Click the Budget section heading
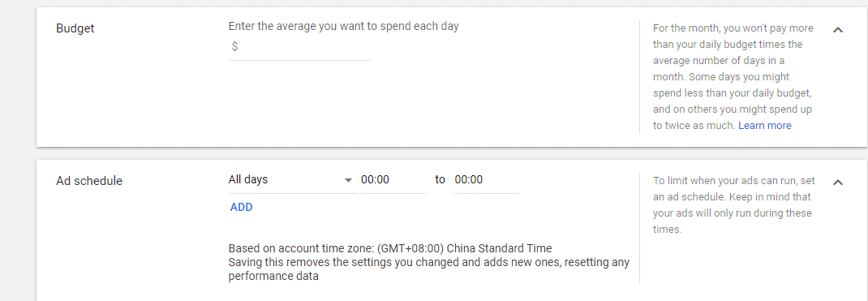868x301 pixels. (x=75, y=28)
